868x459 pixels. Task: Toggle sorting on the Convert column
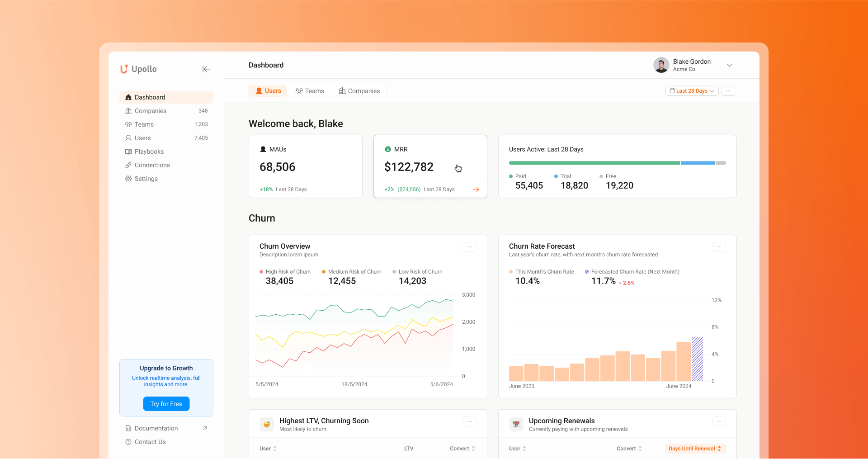click(x=473, y=448)
